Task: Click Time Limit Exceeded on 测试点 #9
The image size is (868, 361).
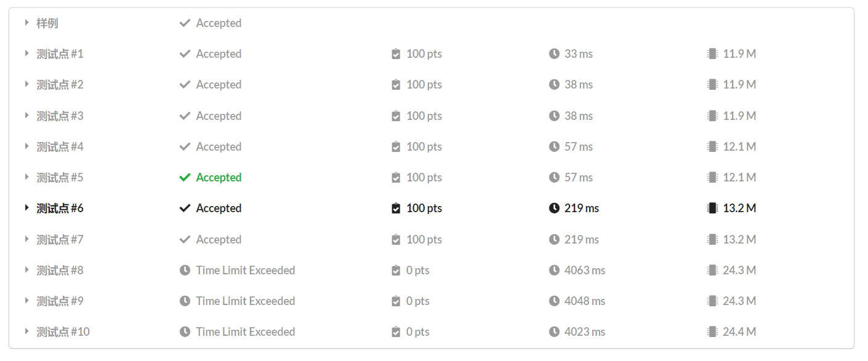Action: (x=245, y=301)
